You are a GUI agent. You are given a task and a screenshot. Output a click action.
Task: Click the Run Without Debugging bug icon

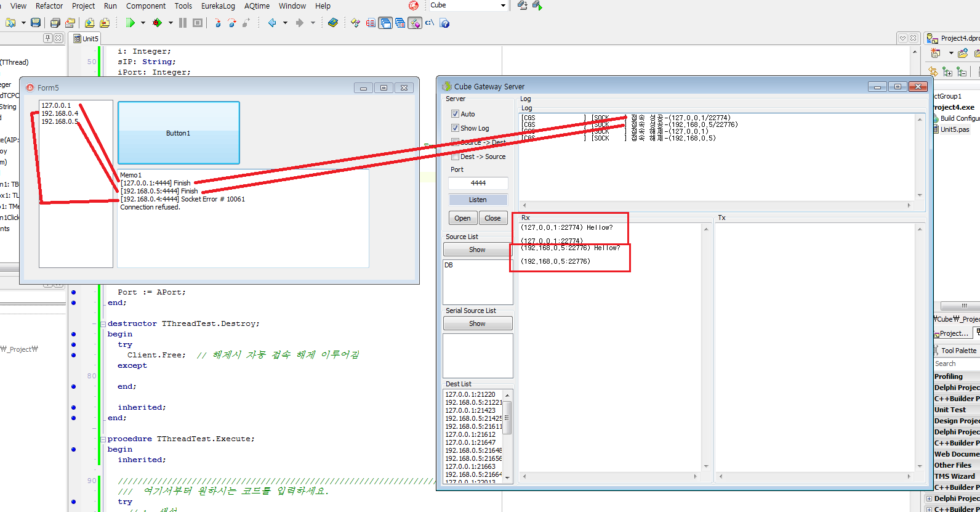158,23
